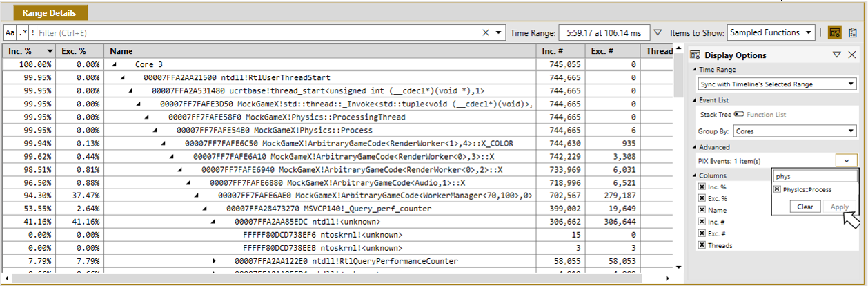Select the MockGameX!Physics::Process row

click(x=338, y=130)
